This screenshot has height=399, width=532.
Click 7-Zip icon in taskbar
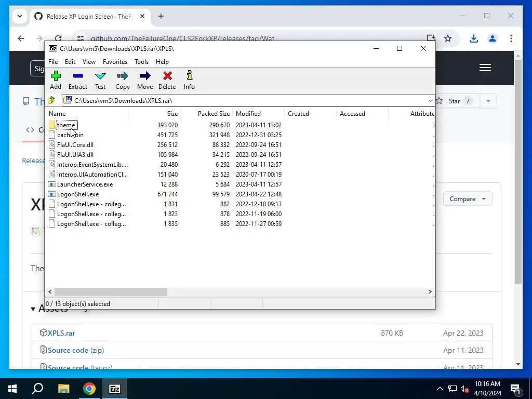[114, 389]
